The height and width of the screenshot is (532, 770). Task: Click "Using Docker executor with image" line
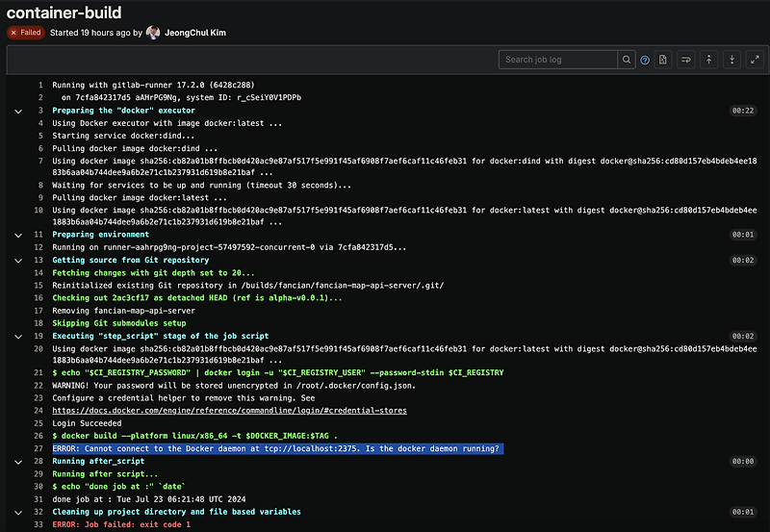167,123
